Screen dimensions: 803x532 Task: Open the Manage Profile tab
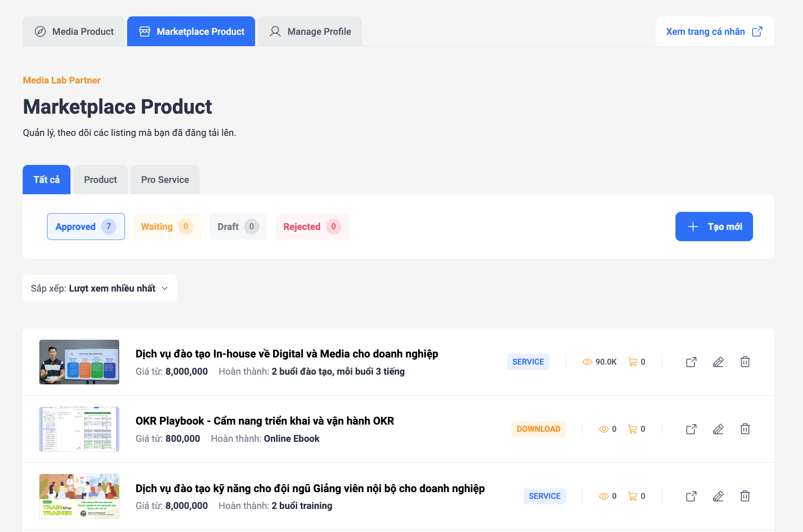click(310, 31)
